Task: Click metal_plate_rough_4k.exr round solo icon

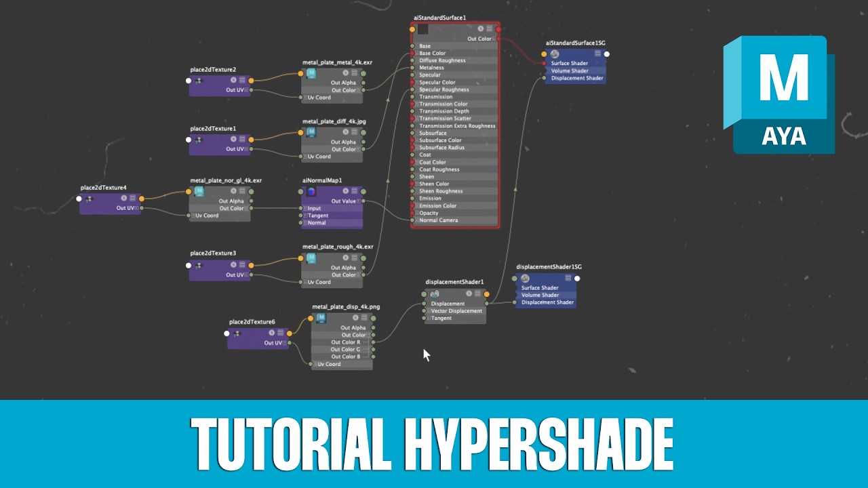Action: tap(345, 258)
